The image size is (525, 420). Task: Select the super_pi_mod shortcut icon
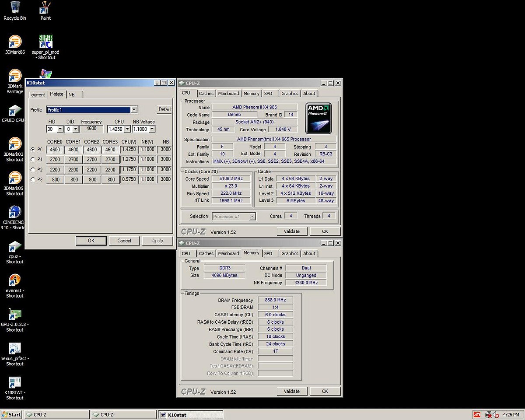tap(45, 47)
